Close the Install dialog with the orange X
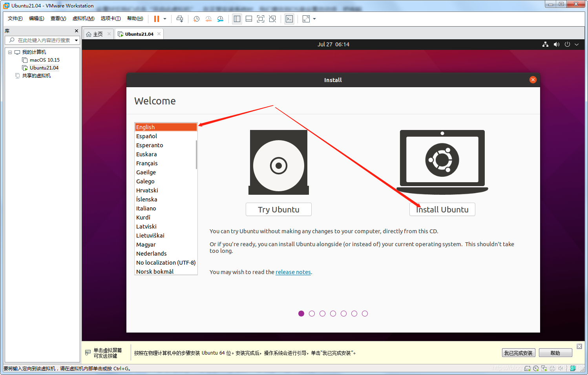This screenshot has width=588, height=375. (x=533, y=80)
